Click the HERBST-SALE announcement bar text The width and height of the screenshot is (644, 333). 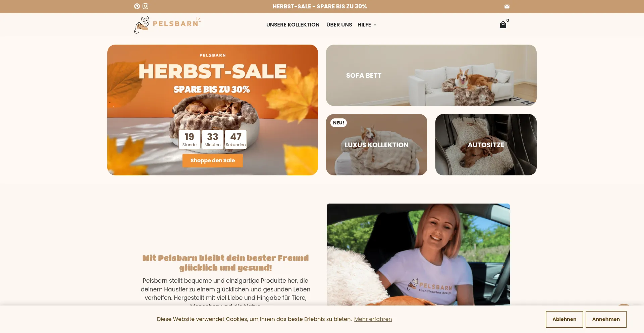pyautogui.click(x=320, y=6)
